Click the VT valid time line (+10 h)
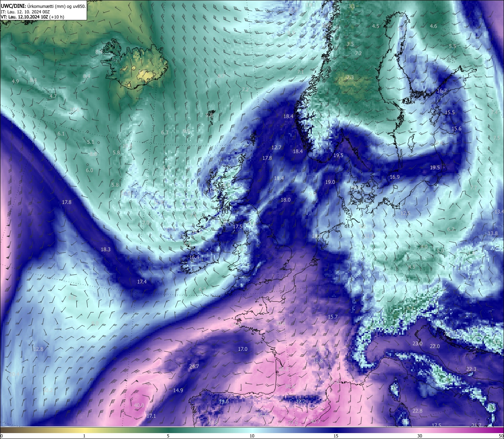Screen dimensions: 504x439 [x=33, y=17]
